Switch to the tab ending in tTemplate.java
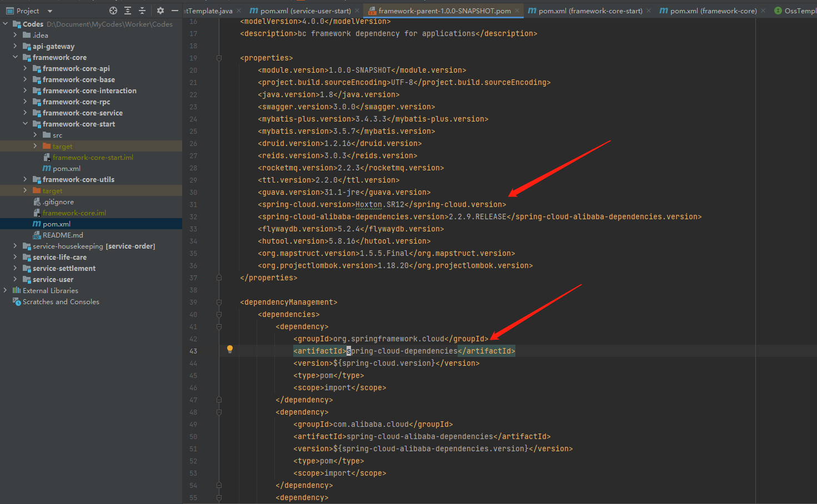Viewport: 817px width, 504px height. [208, 11]
